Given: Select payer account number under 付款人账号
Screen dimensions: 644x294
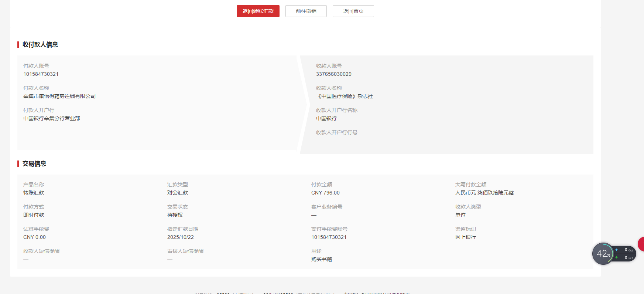Looking at the screenshot, I should (41, 74).
